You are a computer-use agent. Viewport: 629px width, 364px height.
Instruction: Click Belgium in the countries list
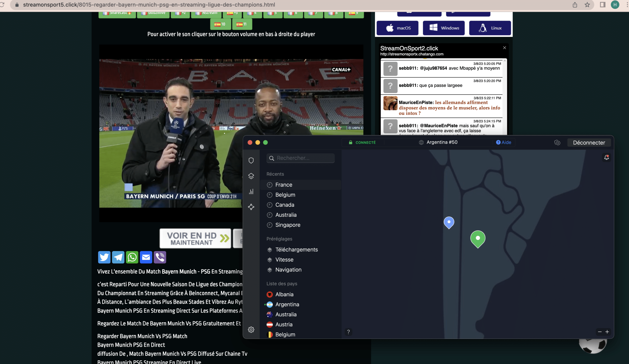click(x=285, y=334)
